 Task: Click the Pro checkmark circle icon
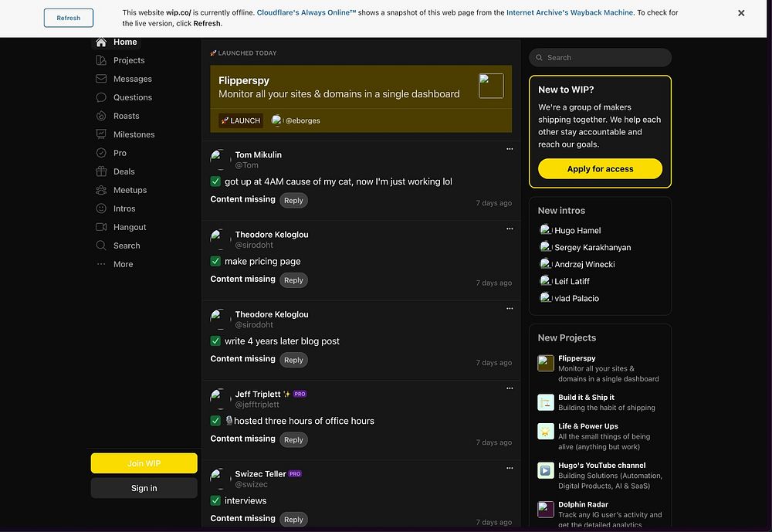tap(101, 153)
